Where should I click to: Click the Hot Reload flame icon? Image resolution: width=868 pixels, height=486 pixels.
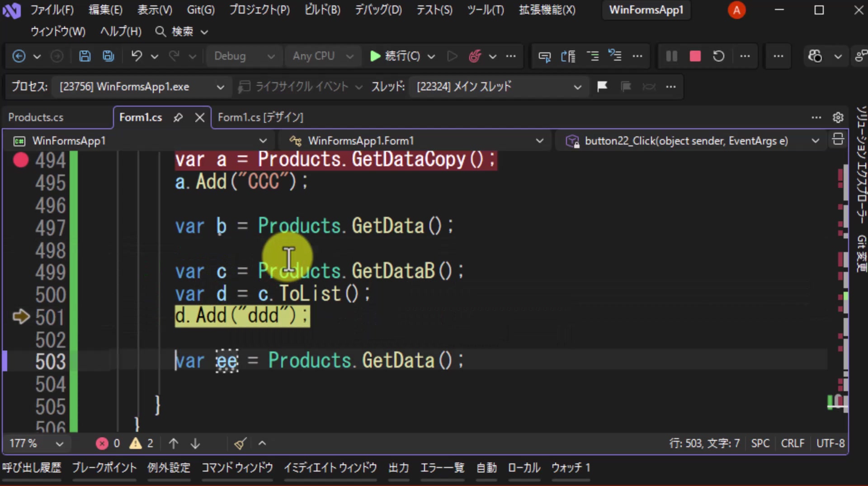[475, 56]
